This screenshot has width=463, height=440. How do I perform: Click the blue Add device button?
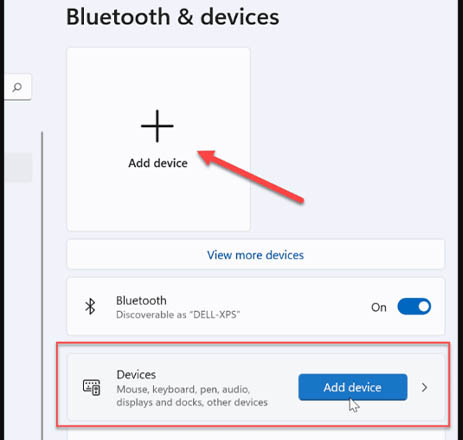(x=353, y=387)
